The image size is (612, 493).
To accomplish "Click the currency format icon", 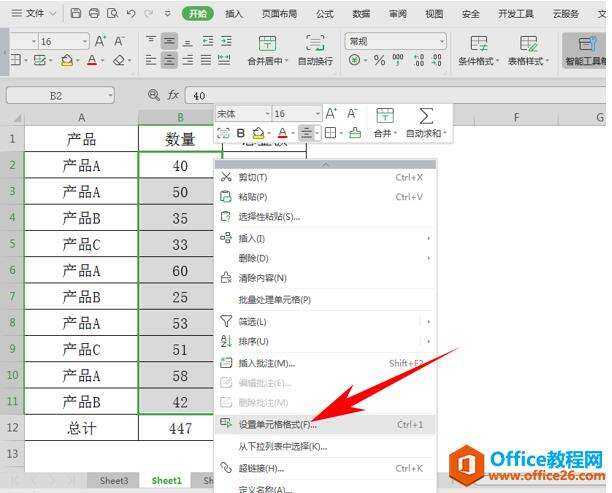I will coord(354,60).
